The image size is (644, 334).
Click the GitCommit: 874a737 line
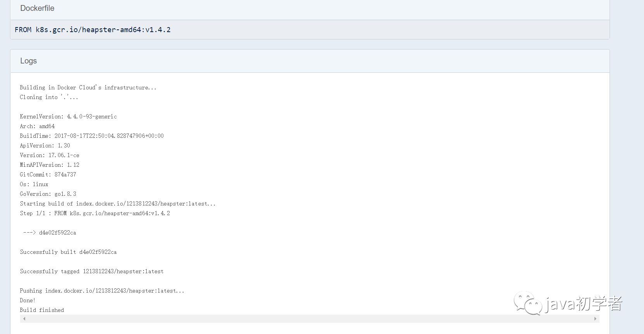click(x=48, y=175)
